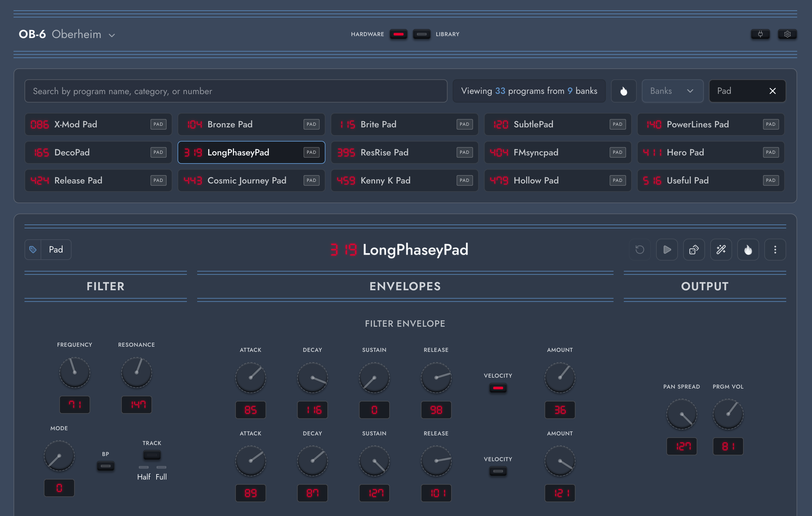Click the Resonance value display 147

click(136, 404)
